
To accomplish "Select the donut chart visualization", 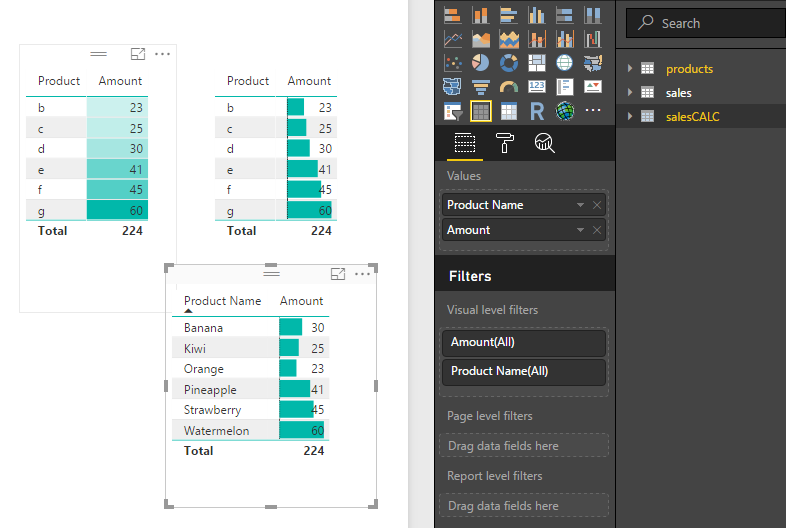I will click(x=509, y=63).
